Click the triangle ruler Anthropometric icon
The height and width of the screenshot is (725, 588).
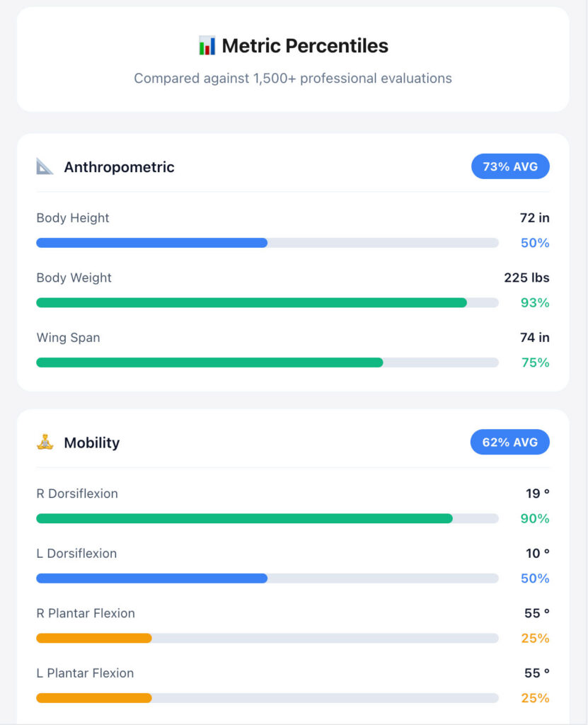[x=45, y=167]
